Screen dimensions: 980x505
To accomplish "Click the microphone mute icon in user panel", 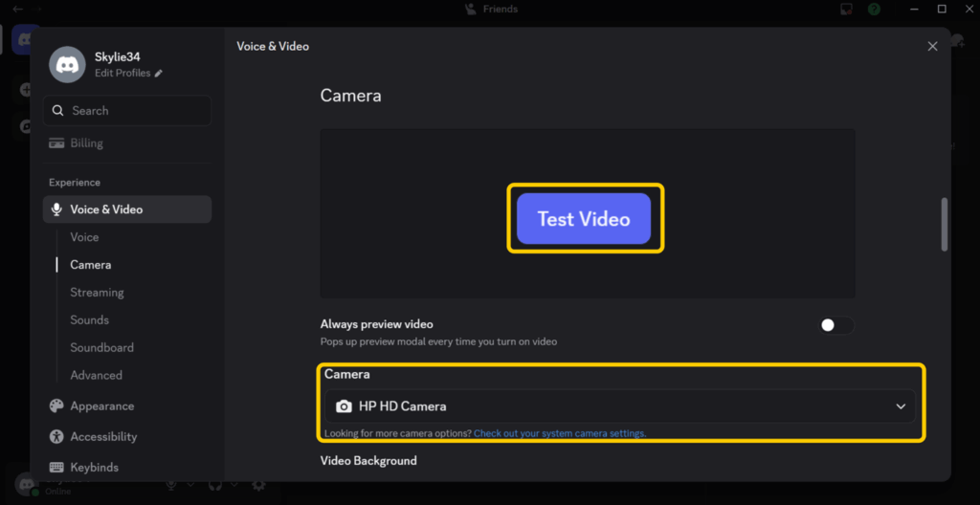I will click(171, 484).
